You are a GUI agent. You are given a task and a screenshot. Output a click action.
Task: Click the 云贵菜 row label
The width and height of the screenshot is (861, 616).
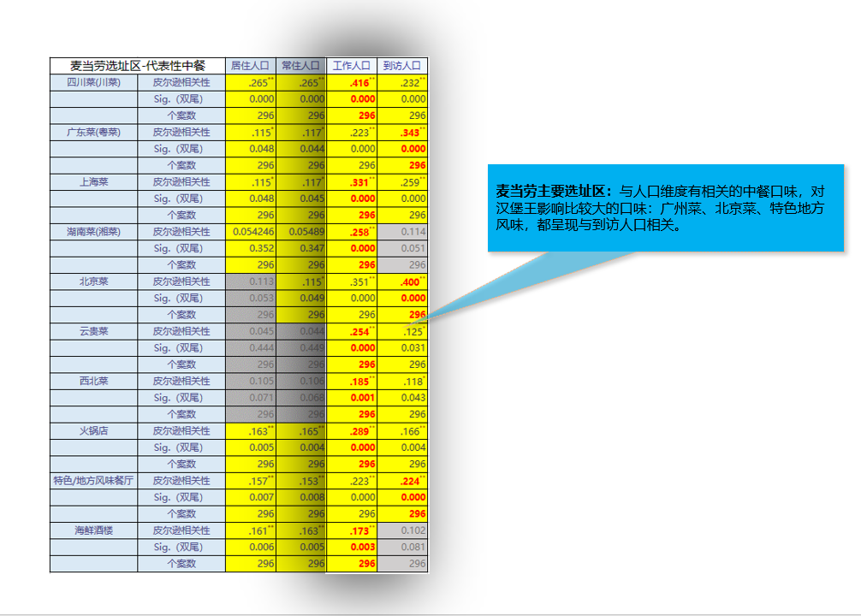point(94,331)
